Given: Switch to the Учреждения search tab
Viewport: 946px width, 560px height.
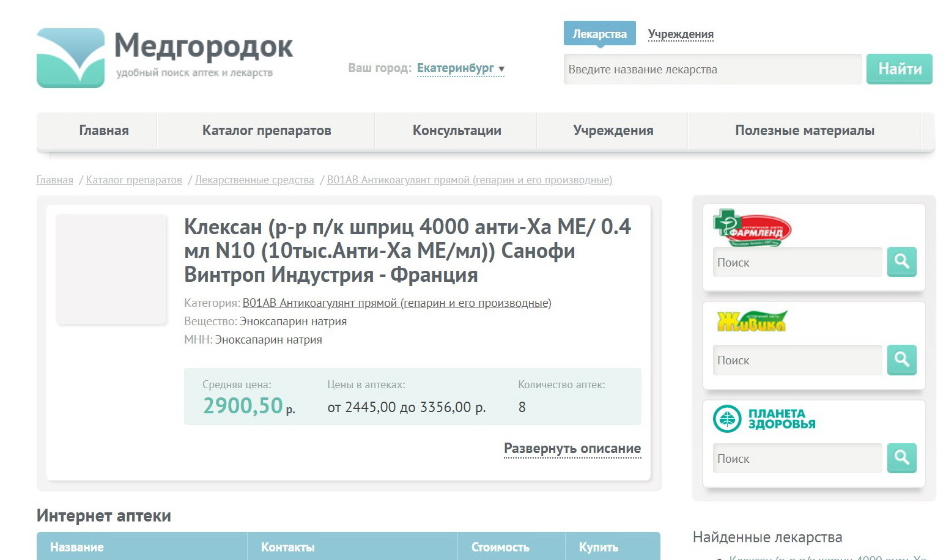Looking at the screenshot, I should [x=681, y=34].
